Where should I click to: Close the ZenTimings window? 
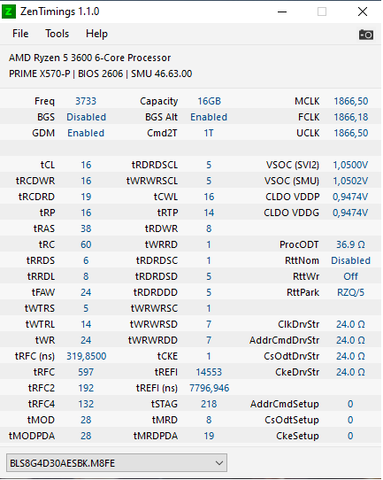coord(362,12)
